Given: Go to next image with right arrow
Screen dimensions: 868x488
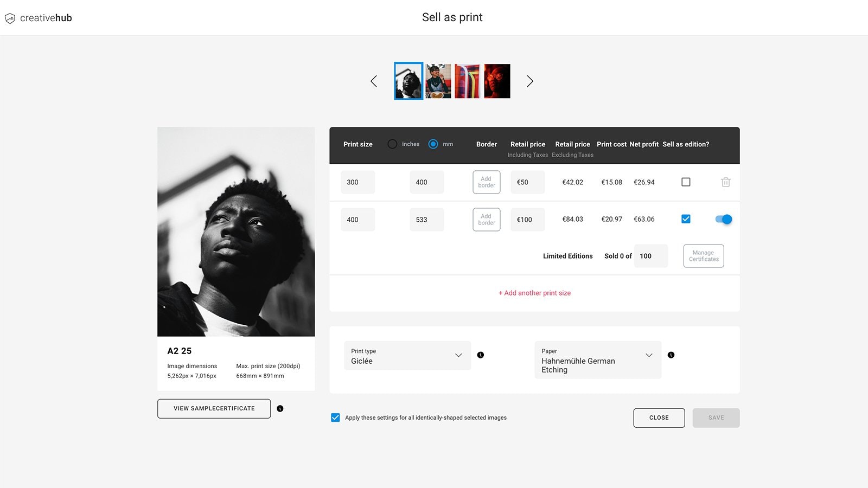Looking at the screenshot, I should pyautogui.click(x=530, y=81).
